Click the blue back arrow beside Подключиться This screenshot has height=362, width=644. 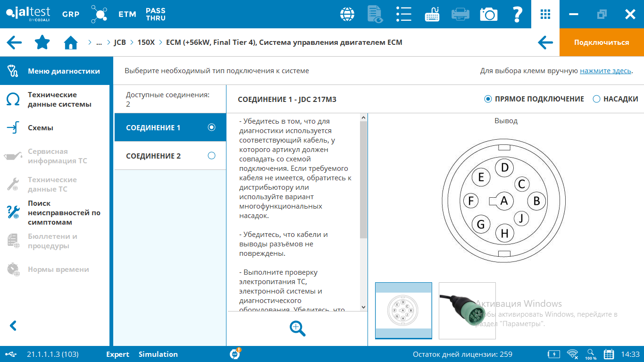coord(545,42)
